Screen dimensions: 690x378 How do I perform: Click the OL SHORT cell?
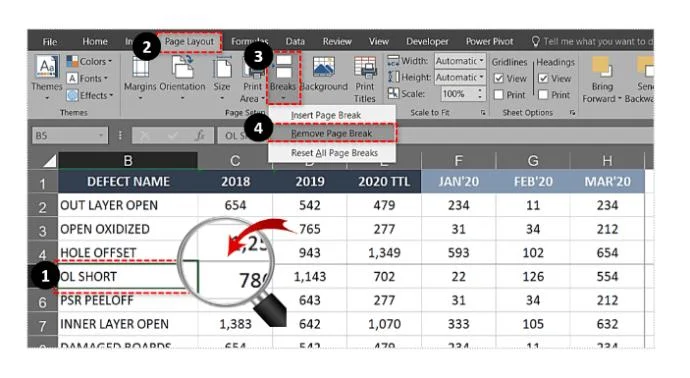128,277
